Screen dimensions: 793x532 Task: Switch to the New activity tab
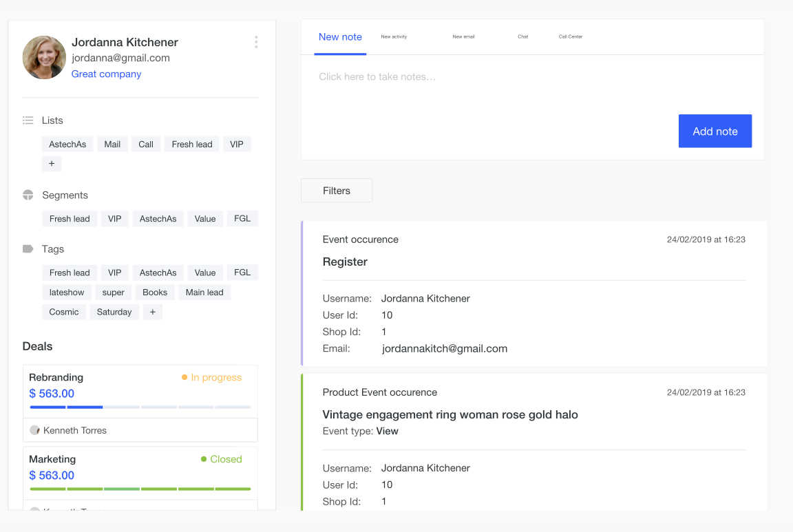(x=394, y=36)
